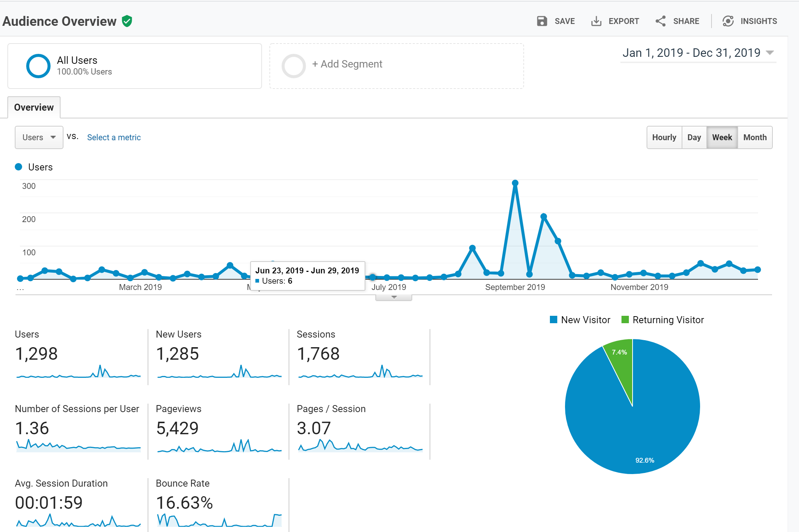799x532 pixels.
Task: Click the Select a metric link
Action: pyautogui.click(x=114, y=137)
